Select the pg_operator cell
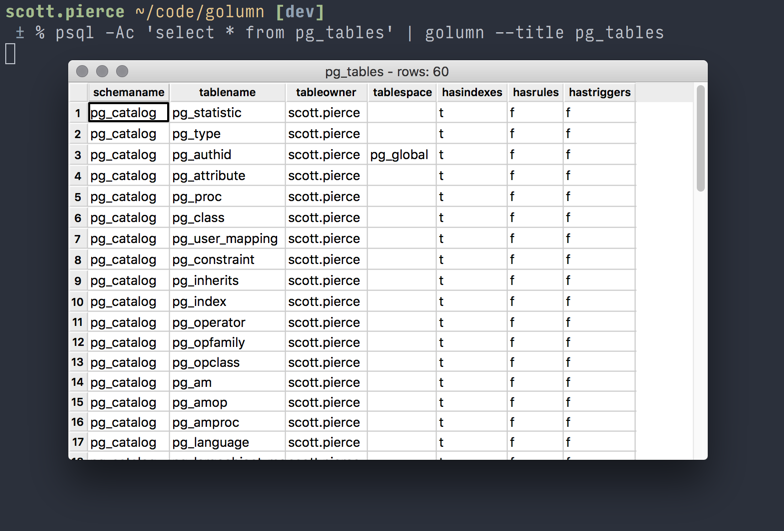784x531 pixels. pos(228,322)
